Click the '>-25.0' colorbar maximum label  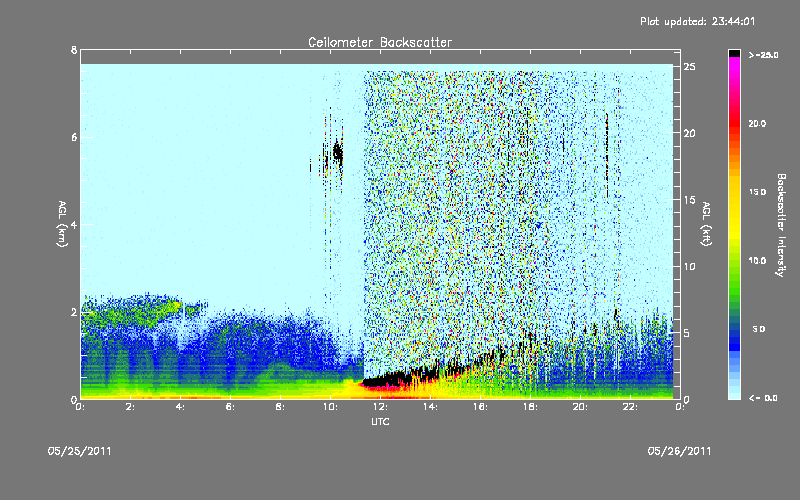click(x=763, y=55)
